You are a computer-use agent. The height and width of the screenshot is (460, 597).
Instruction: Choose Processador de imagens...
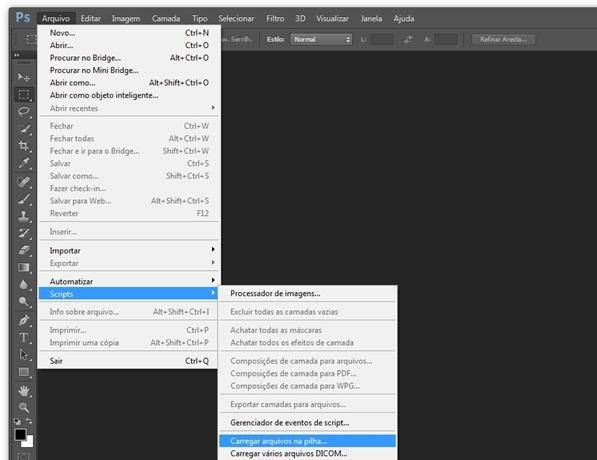pos(308,293)
